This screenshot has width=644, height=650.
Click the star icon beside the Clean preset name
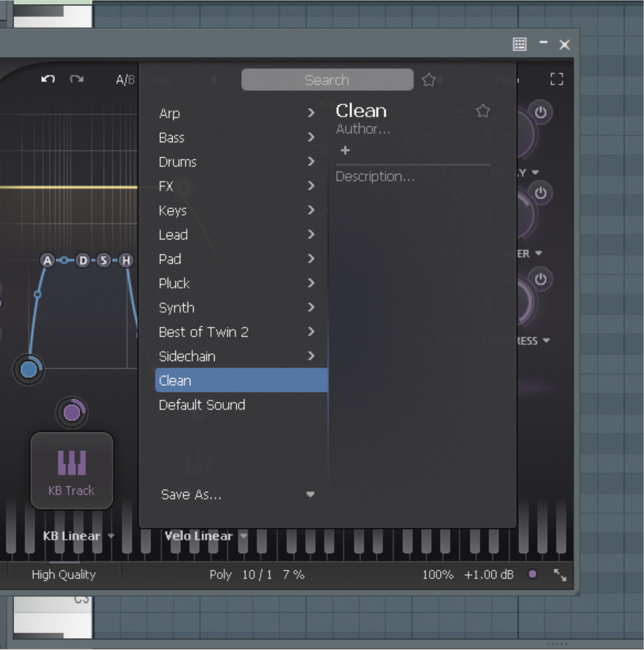pos(482,111)
